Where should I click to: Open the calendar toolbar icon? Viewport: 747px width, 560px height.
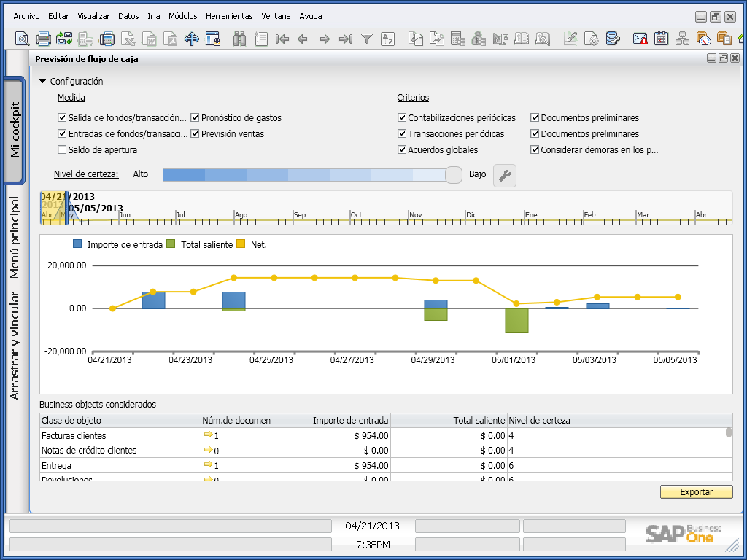click(661, 39)
